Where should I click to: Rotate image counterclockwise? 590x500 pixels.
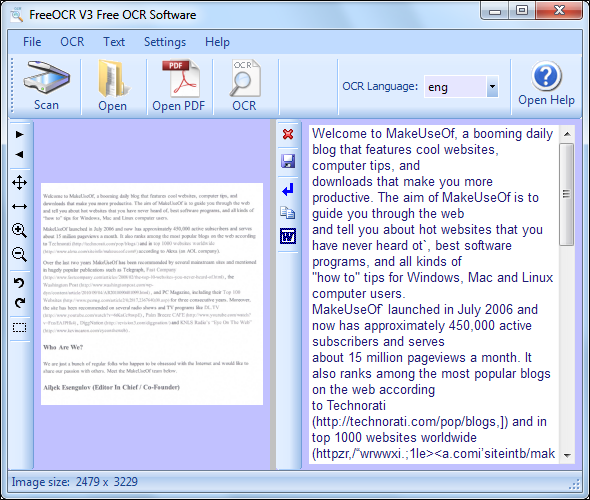[20, 282]
